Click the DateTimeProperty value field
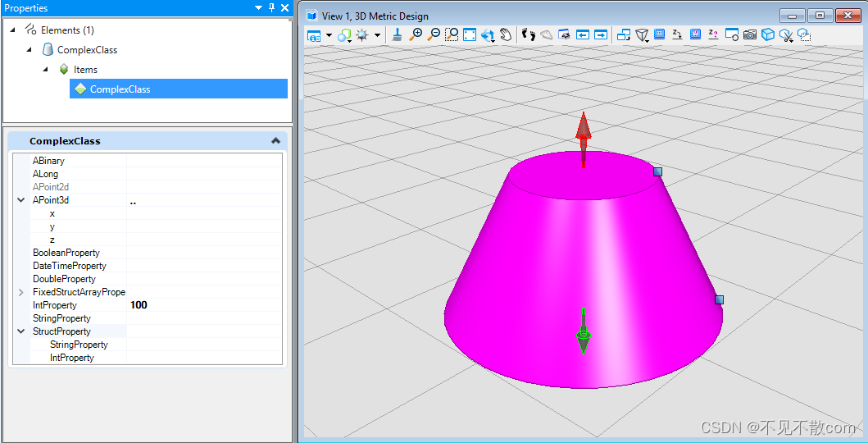Viewport: 868px width, 443px height. tap(204, 266)
